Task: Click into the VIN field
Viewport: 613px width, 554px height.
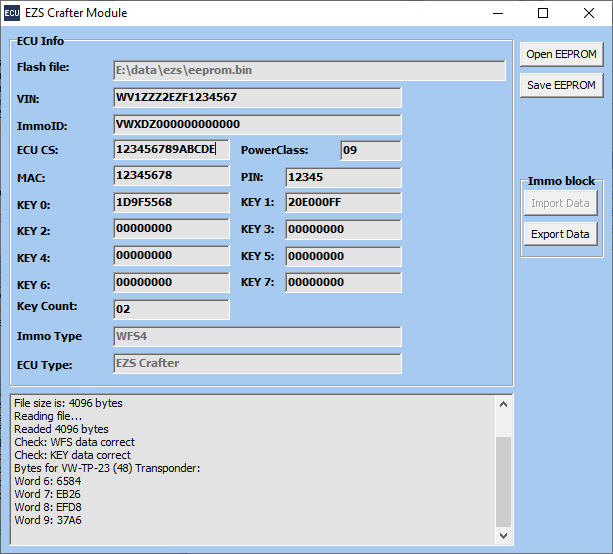Action: [257, 97]
